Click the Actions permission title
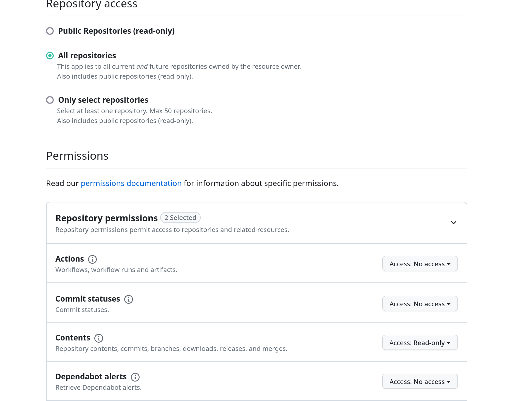This screenshot has height=401, width=532. [x=70, y=259]
